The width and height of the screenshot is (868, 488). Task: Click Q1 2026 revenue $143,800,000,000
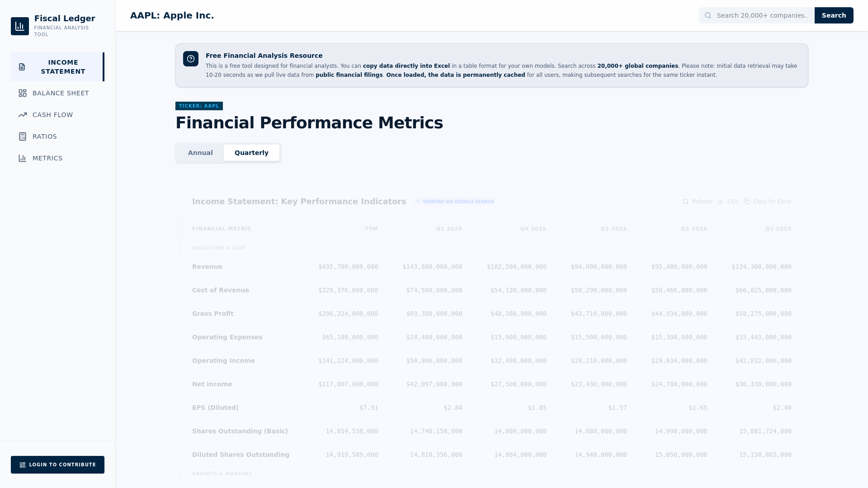point(432,267)
